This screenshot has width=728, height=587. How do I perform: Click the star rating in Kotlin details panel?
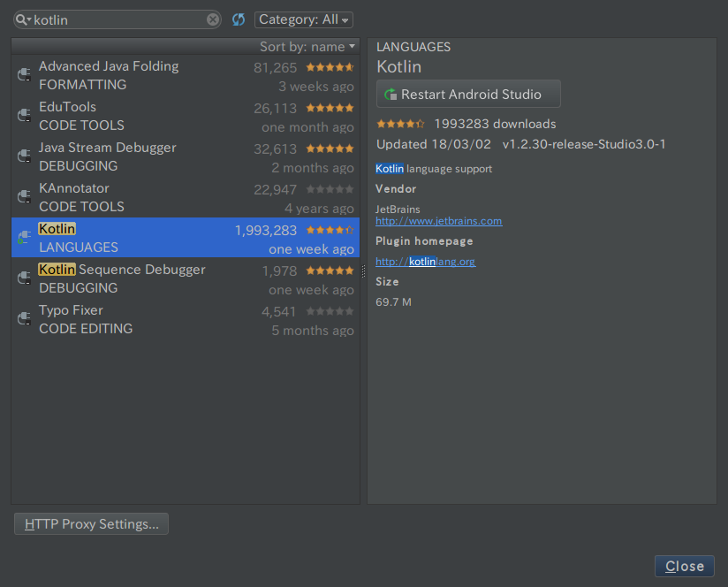[x=400, y=124]
